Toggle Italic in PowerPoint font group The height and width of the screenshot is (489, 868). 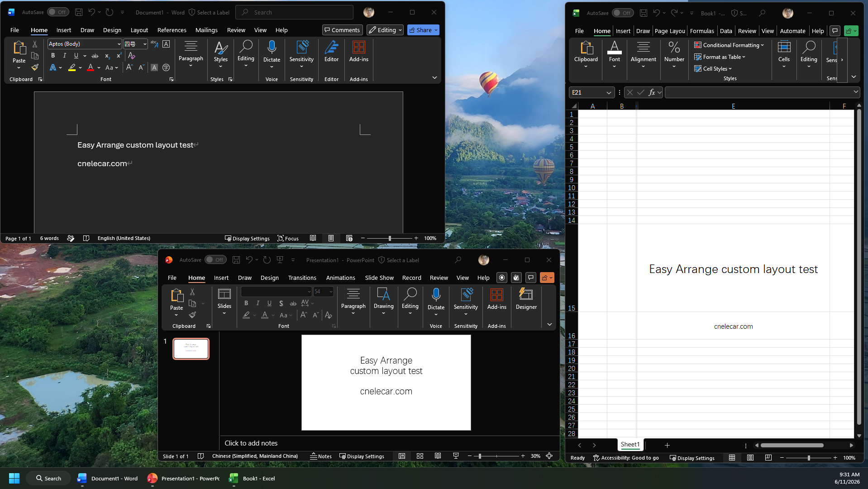tap(258, 303)
